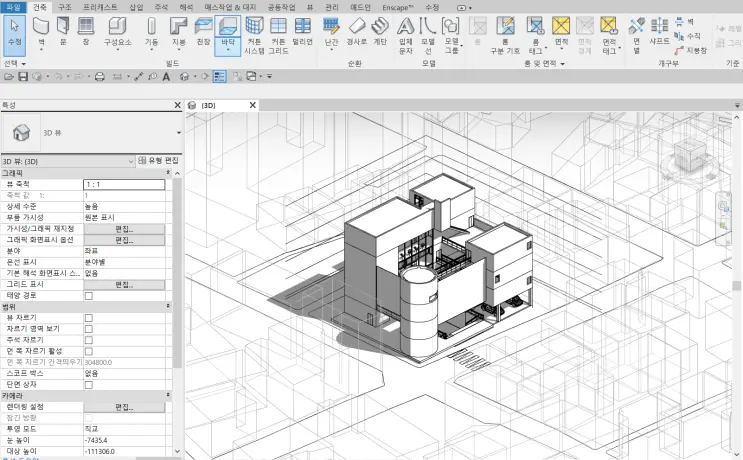Switch to the 프리캐스트 ribbon tab
Viewport: 743px width, 460px height.
click(100, 8)
